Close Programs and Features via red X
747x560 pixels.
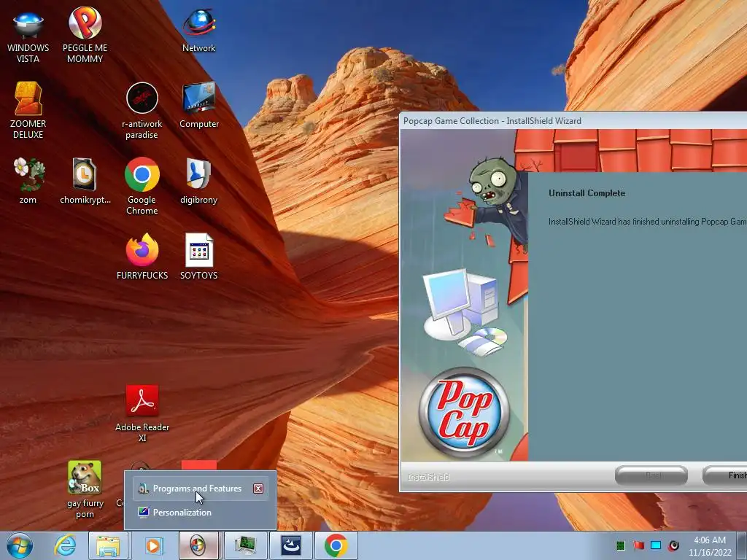tap(258, 489)
